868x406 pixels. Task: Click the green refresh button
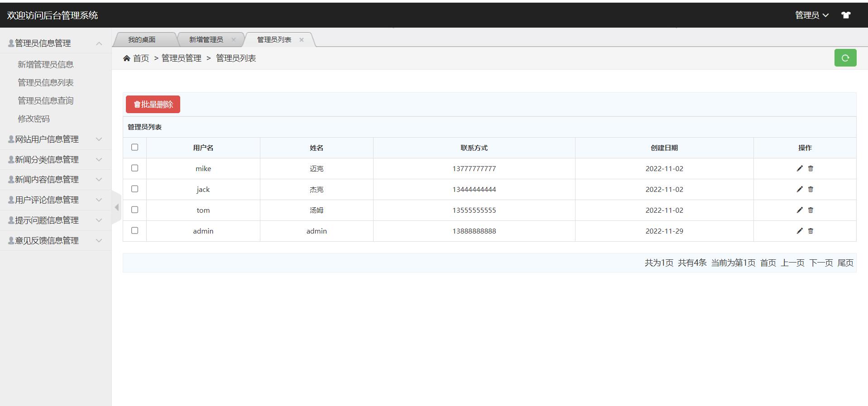(845, 58)
